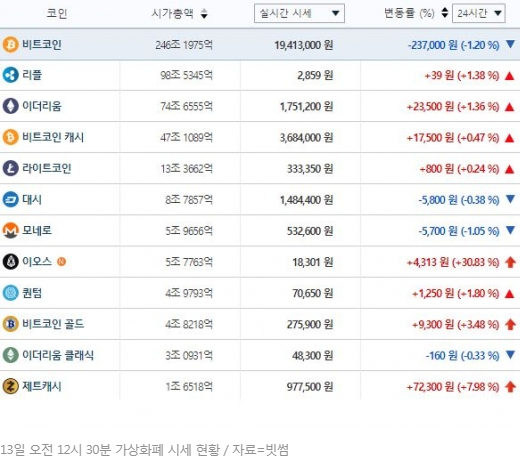Sort by 시가총액 using sort arrows
The height and width of the screenshot is (463, 520).
click(x=204, y=14)
